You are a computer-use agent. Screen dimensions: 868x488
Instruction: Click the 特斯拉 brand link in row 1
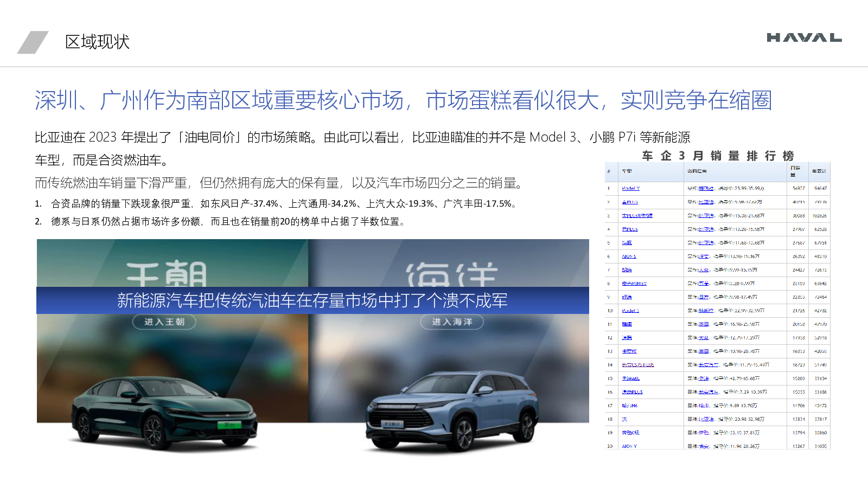click(706, 188)
